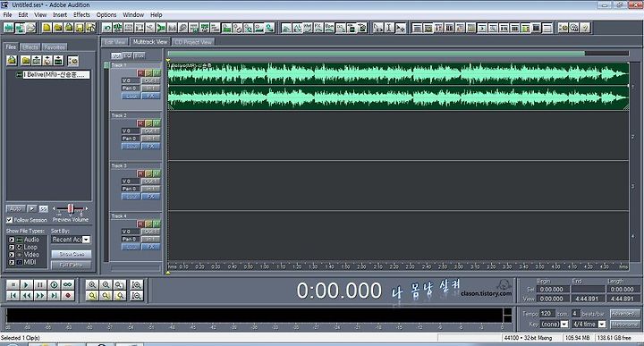Click Zoom Out Horizontally icon

(x=106, y=284)
